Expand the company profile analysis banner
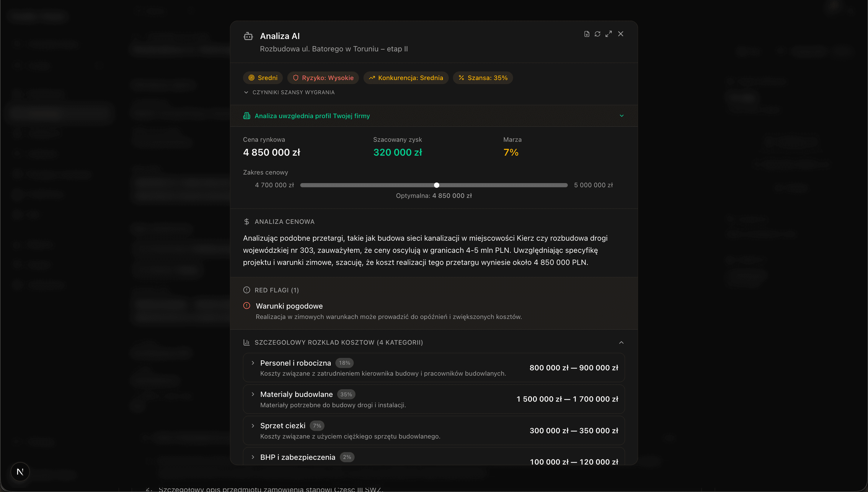 point(621,116)
